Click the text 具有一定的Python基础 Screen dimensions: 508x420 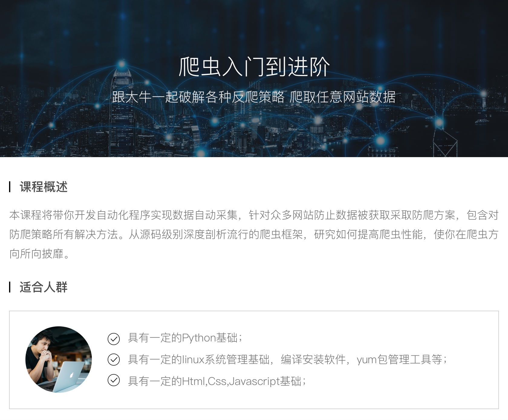(x=185, y=338)
